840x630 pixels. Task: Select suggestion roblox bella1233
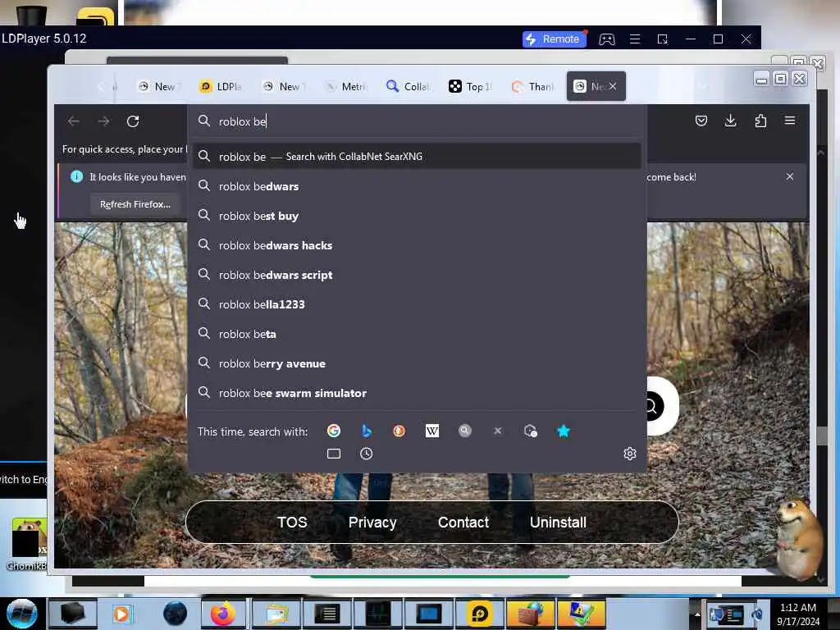(x=417, y=304)
